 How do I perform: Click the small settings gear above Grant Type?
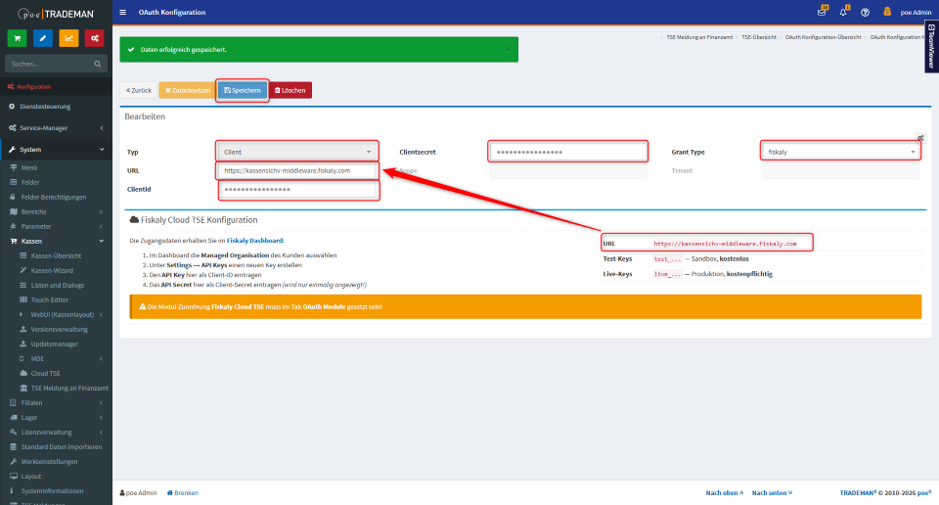921,138
